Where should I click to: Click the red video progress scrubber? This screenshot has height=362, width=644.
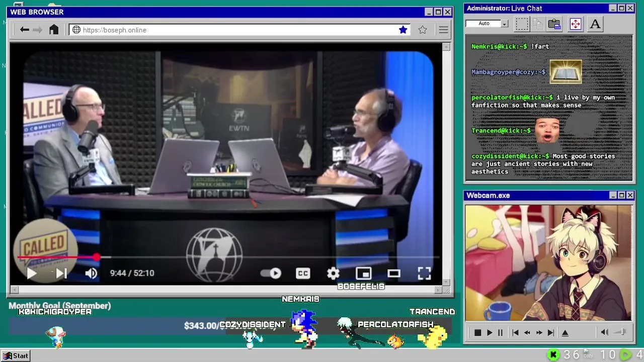[x=96, y=257]
